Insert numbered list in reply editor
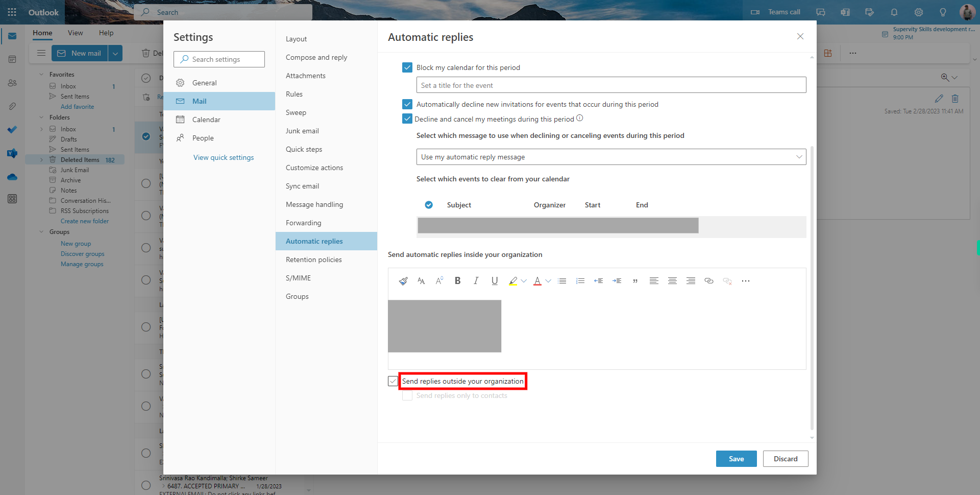Screen dimensions: 980x495 [x=580, y=281]
